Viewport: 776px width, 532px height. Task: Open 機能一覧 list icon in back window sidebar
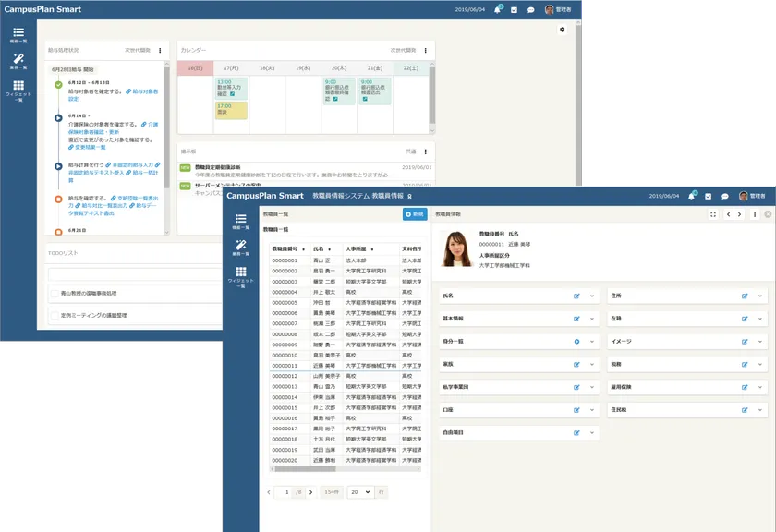tap(18, 33)
